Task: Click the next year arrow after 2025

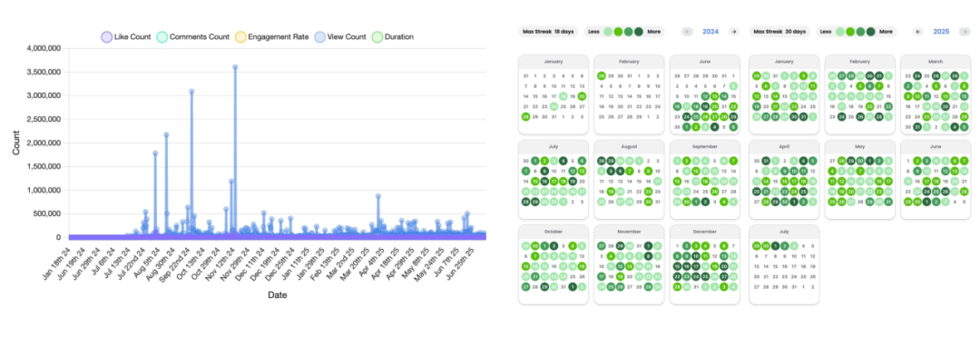Action: tap(965, 31)
